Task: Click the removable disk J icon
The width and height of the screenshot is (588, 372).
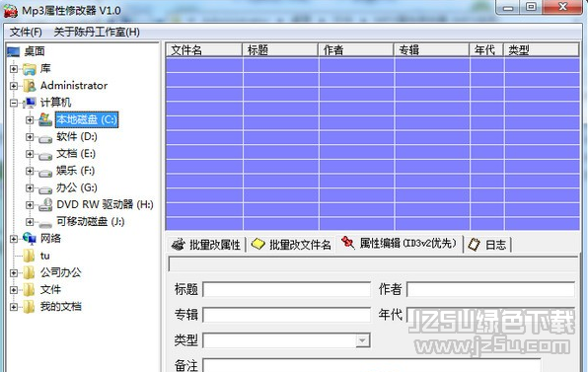Action: 45,224
